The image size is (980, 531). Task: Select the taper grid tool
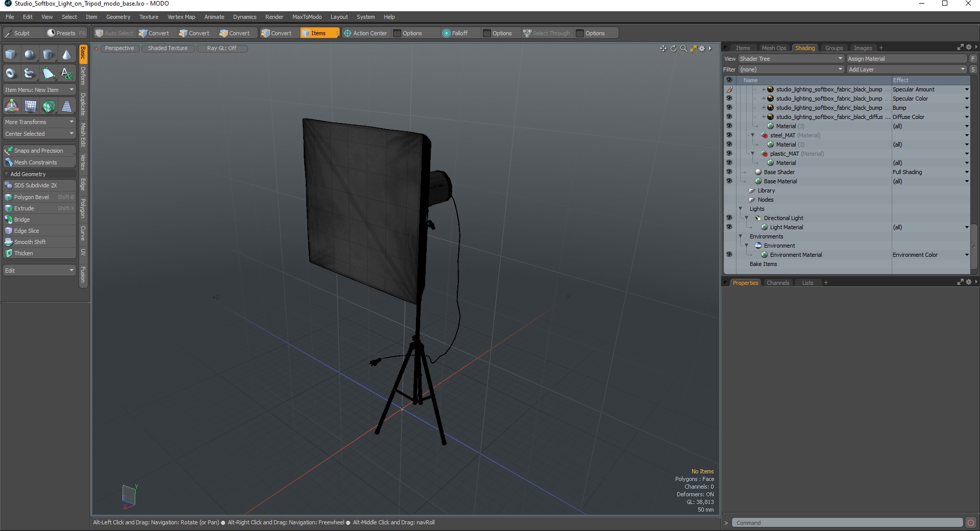[x=66, y=106]
